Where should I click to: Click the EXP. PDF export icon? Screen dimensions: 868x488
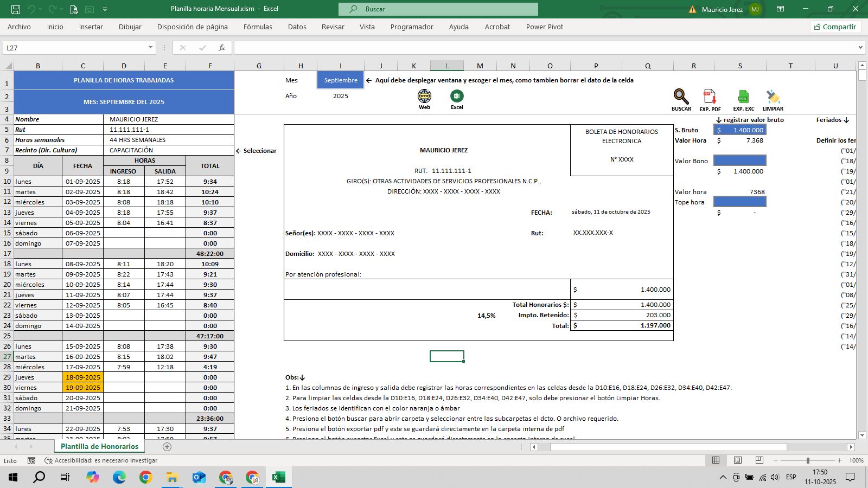click(x=710, y=97)
